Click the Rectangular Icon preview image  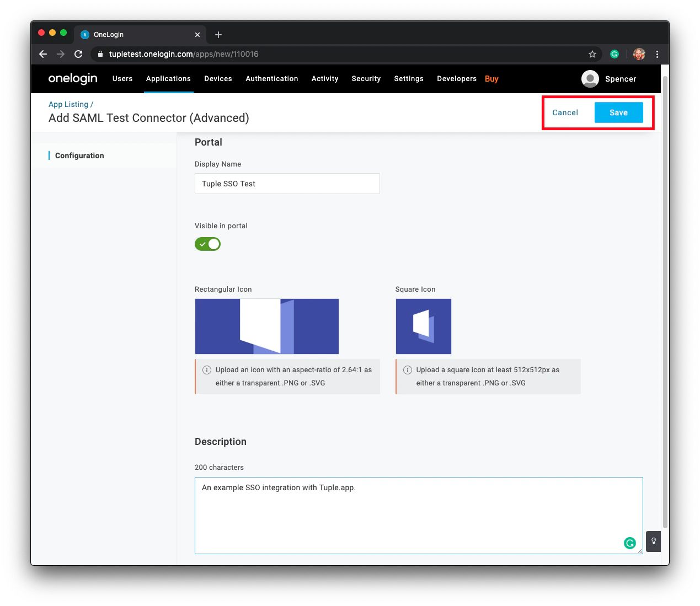[266, 326]
